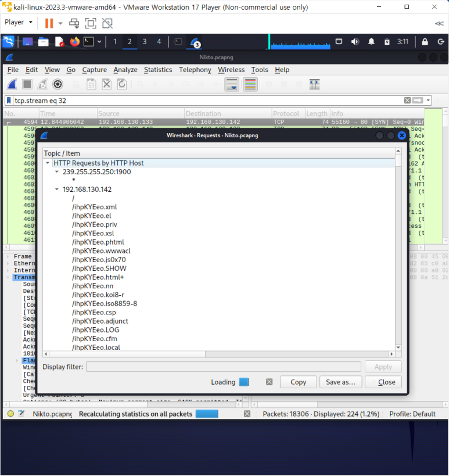Open the Player menu dropdown
The image size is (449, 476).
pos(19,22)
